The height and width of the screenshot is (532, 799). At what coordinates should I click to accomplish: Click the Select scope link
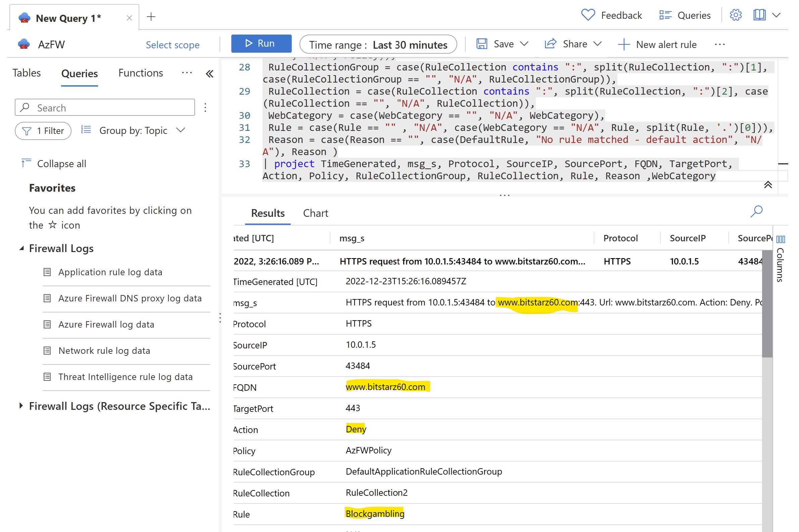tap(172, 45)
